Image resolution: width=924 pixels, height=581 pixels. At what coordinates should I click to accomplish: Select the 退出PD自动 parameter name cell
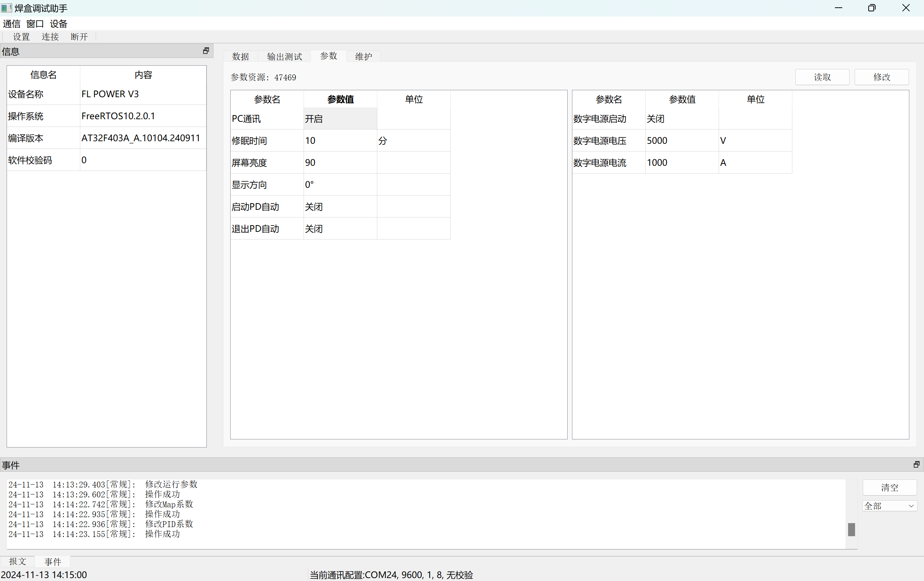267,229
